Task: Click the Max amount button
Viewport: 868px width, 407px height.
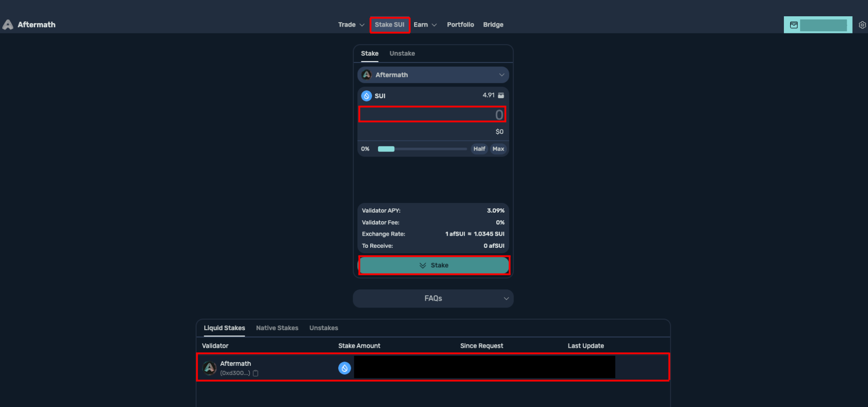Action: (x=498, y=149)
